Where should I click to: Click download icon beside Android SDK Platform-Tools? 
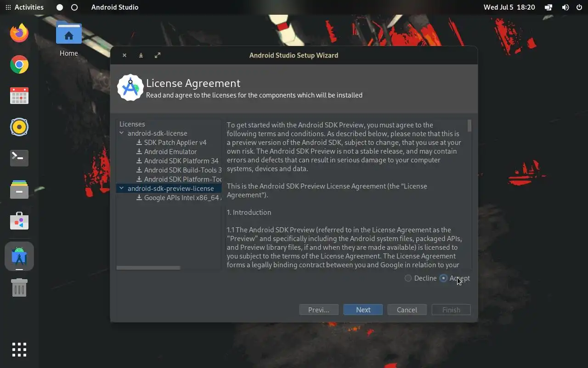pos(139,179)
